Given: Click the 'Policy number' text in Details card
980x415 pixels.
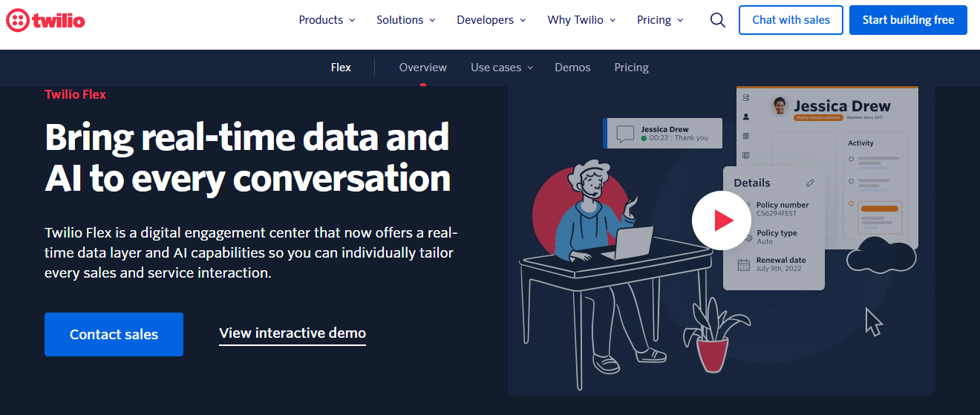Looking at the screenshot, I should (x=783, y=205).
